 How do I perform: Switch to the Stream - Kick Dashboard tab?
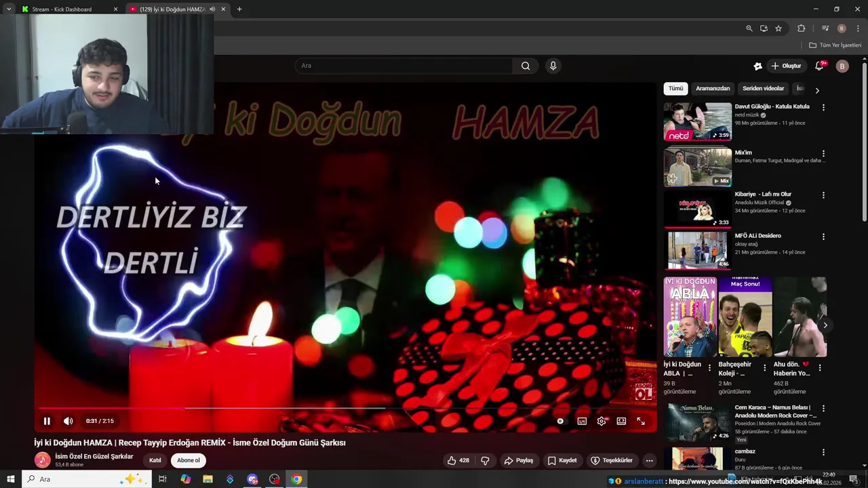click(x=68, y=9)
